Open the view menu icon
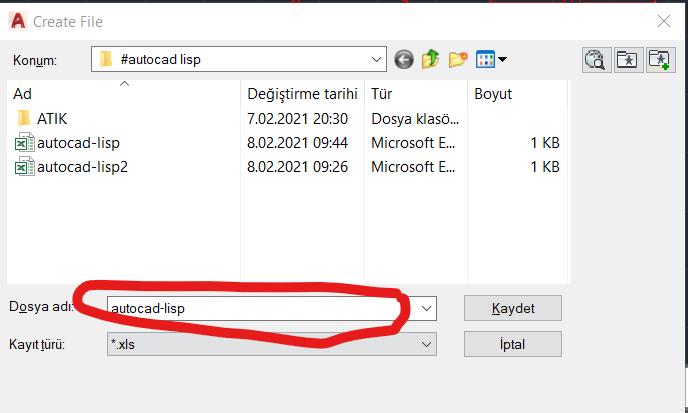Screen dimensions: 688x413 (x=485, y=59)
